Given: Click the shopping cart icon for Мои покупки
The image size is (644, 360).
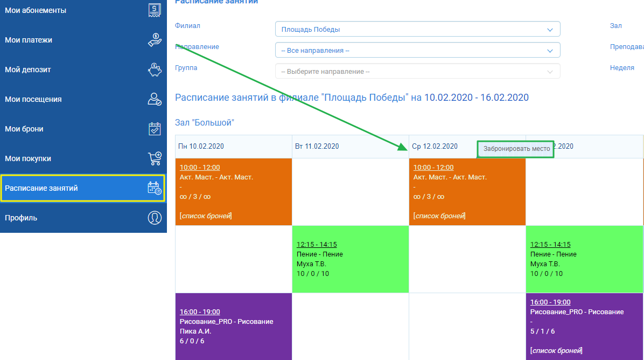Looking at the screenshot, I should pos(155,158).
